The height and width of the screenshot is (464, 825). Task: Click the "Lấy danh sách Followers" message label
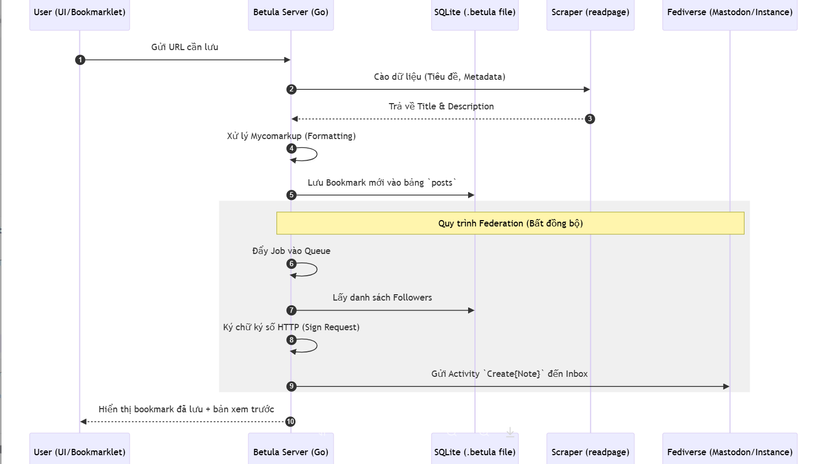coord(383,297)
